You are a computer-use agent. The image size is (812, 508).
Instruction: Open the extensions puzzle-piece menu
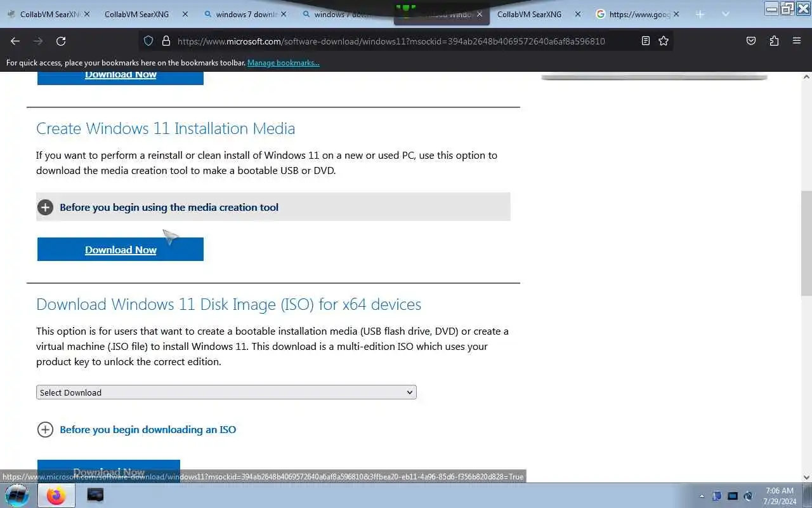(774, 41)
